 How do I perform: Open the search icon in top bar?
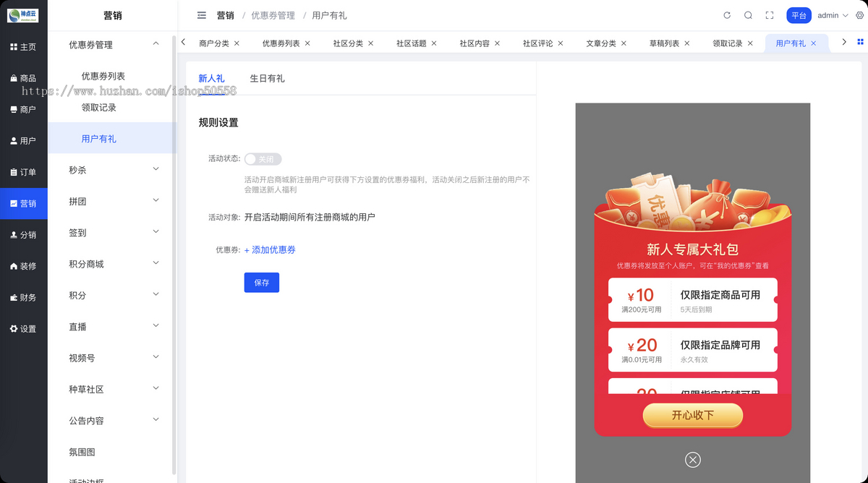(748, 15)
